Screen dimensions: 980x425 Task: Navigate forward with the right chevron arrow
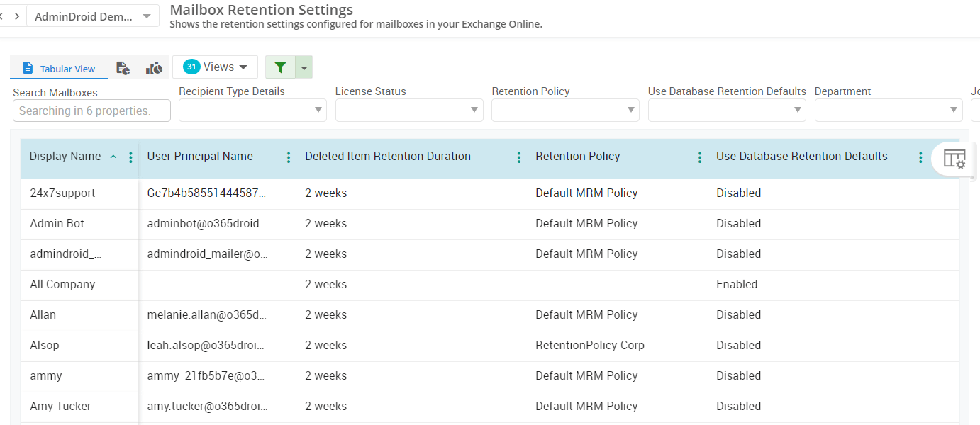point(16,16)
